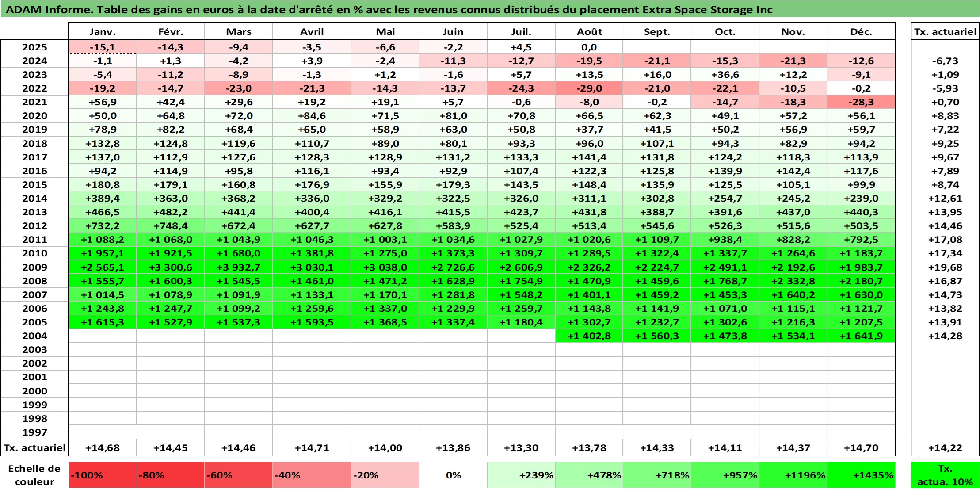Click the -100% red scale swatch

103,475
